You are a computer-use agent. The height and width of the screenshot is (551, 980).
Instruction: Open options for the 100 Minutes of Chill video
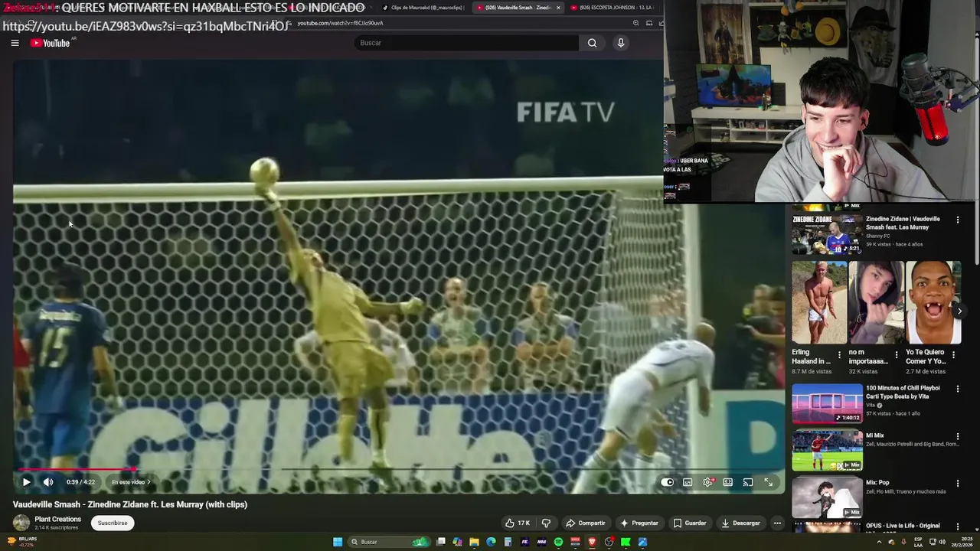coord(957,389)
